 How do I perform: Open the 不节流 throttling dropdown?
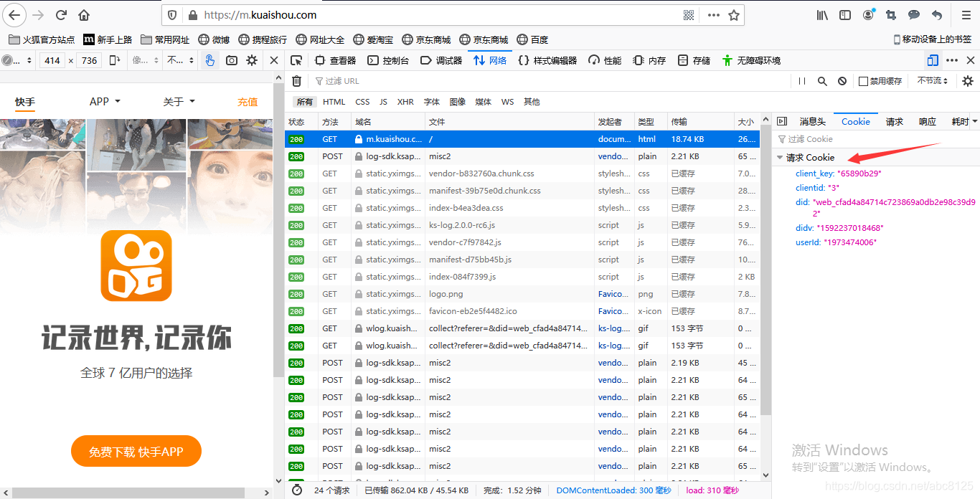click(x=933, y=82)
